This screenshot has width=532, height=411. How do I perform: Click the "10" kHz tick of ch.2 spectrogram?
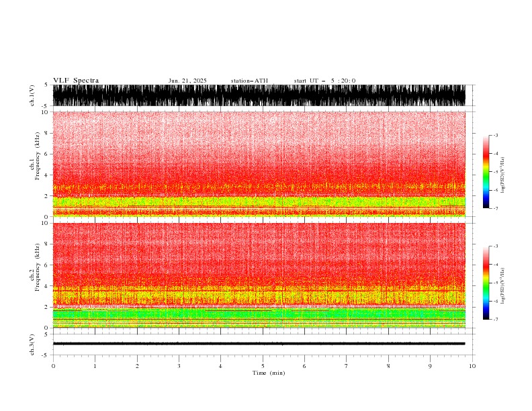coord(45,223)
